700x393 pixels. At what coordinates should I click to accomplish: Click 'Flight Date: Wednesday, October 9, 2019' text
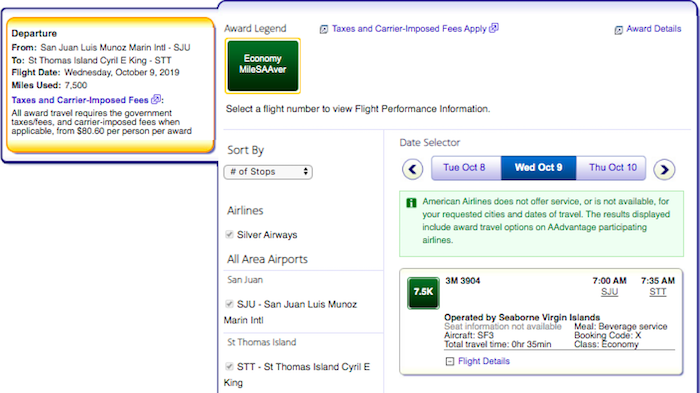[x=96, y=72]
